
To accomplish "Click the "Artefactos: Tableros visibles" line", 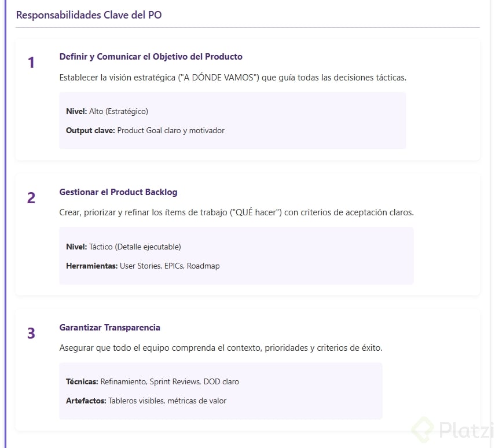I will tap(146, 401).
